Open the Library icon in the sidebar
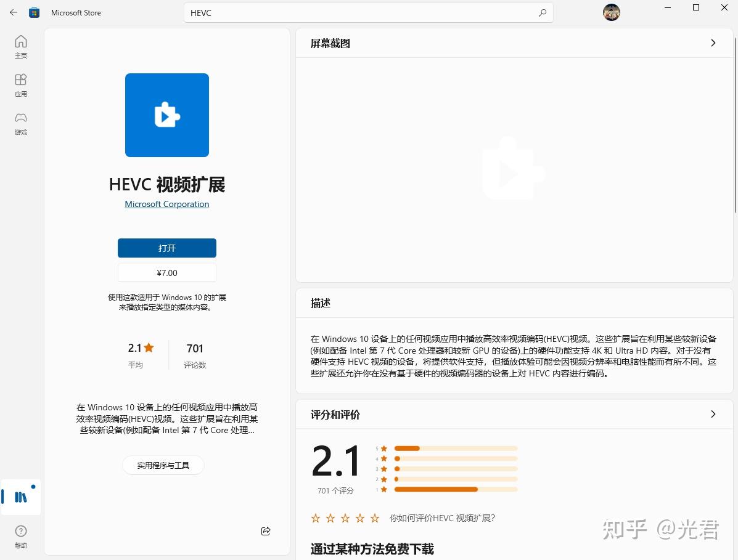This screenshot has width=738, height=560. [20, 496]
